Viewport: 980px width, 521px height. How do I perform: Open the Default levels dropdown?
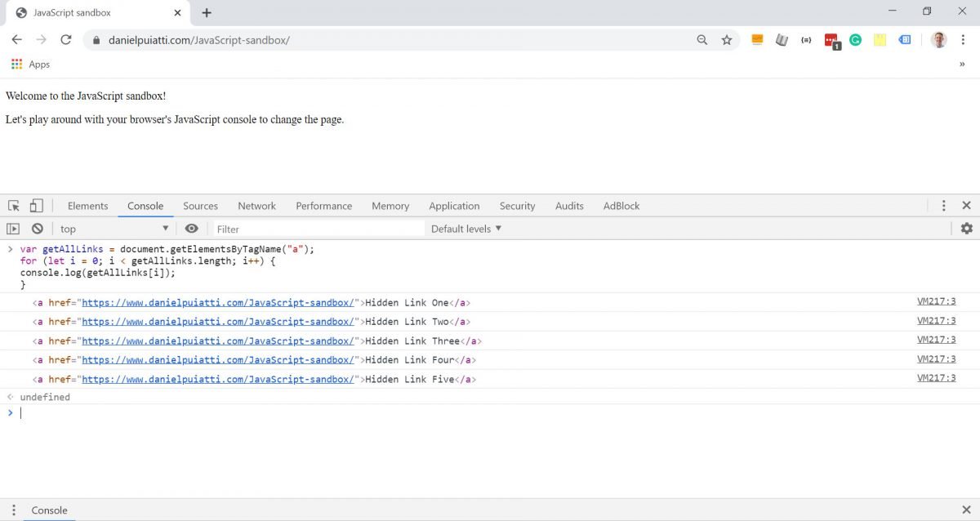[x=465, y=229]
